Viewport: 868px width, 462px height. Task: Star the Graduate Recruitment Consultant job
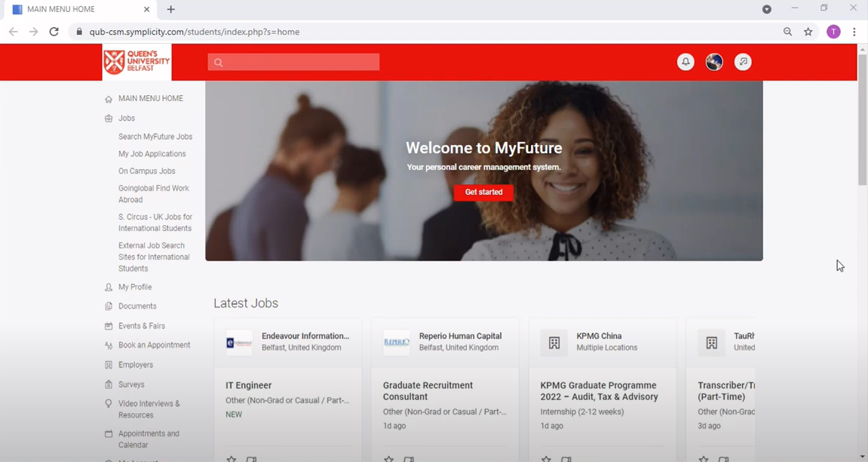point(388,458)
